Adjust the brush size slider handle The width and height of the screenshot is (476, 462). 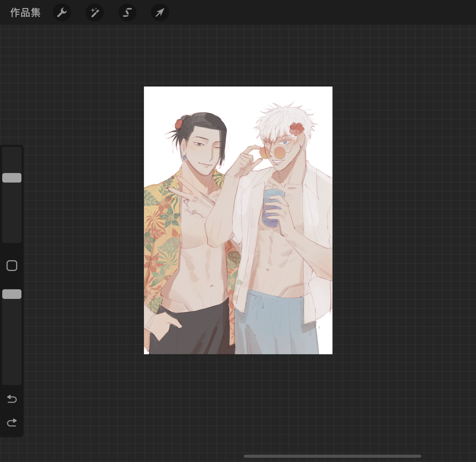coord(12,178)
